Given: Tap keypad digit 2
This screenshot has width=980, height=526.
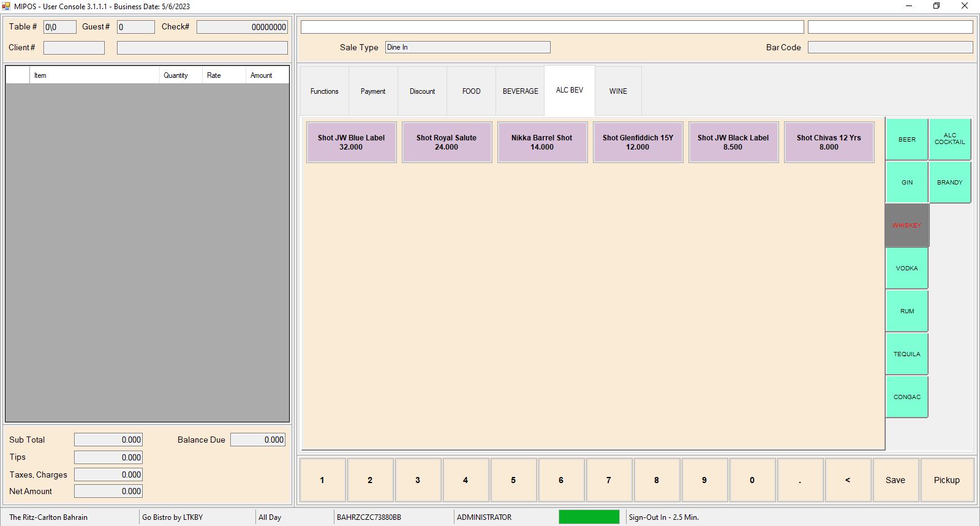Looking at the screenshot, I should point(370,480).
